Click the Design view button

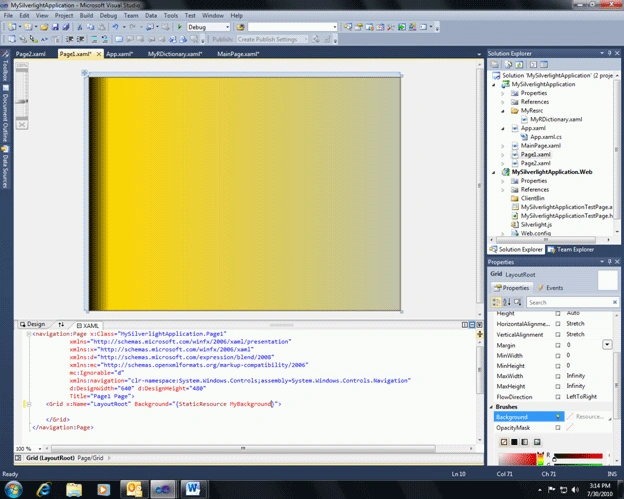pos(33,324)
